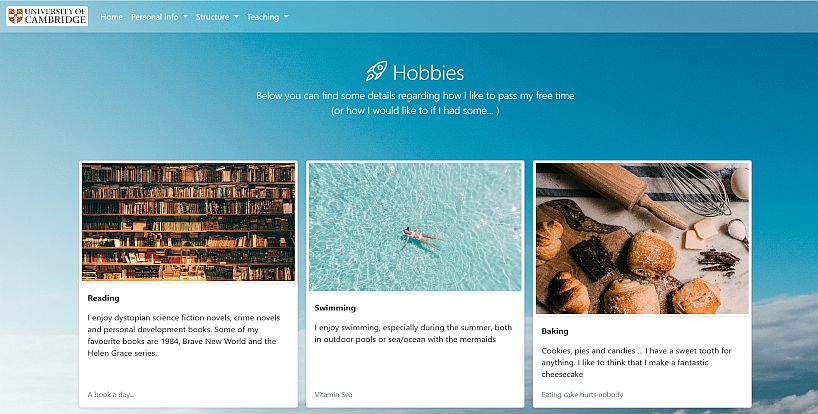Image resolution: width=818 pixels, height=414 pixels.
Task: Click the Reading card description paragraph
Action: click(x=184, y=335)
